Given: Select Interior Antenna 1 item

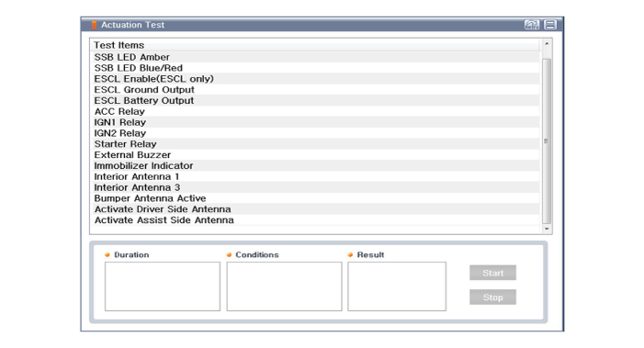Looking at the screenshot, I should pyautogui.click(x=314, y=176).
